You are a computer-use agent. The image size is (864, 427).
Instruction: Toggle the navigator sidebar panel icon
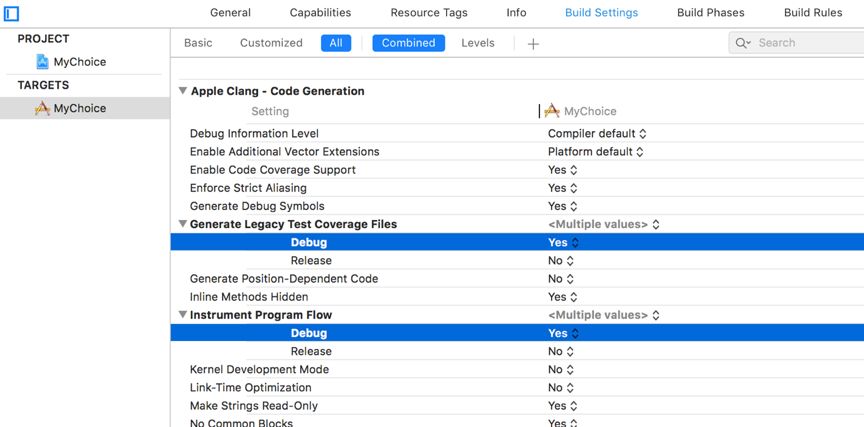(x=12, y=13)
